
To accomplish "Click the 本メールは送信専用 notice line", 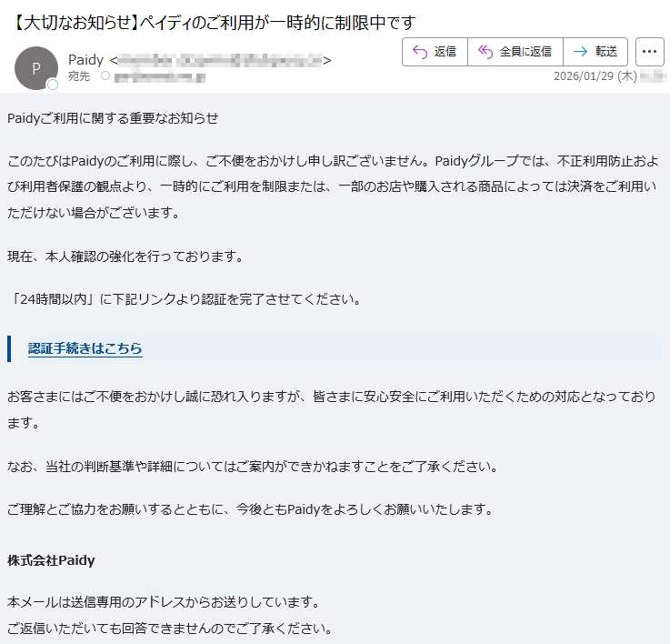I will click(163, 602).
